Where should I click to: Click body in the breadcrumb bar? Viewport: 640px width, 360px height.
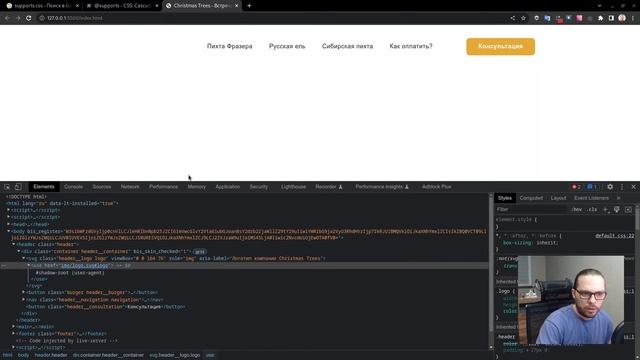pos(23,355)
